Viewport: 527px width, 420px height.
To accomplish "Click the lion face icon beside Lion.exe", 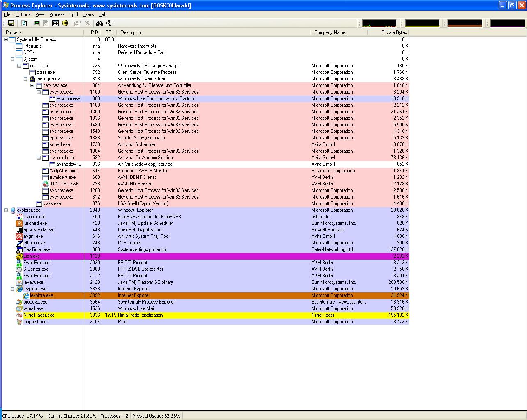I will (19, 256).
